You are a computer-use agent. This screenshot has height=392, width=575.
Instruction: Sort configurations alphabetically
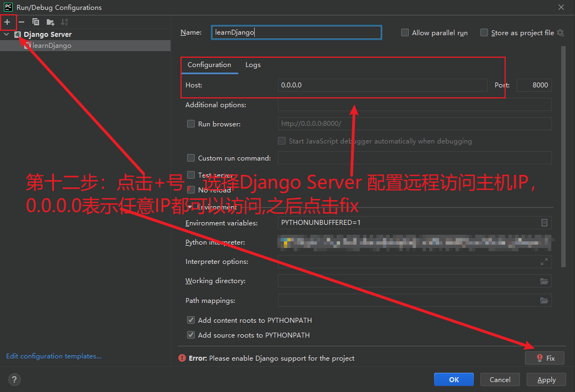[x=64, y=22]
